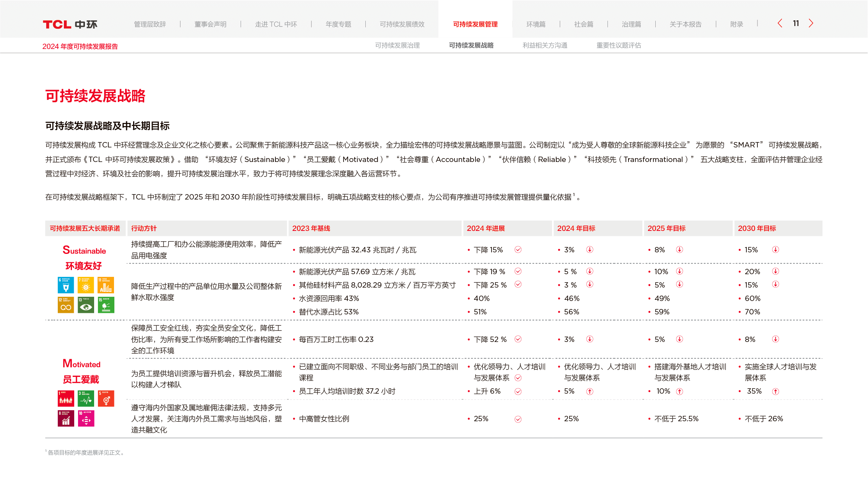Go to previous page with left chevron
This screenshot has width=868, height=489.
780,23
